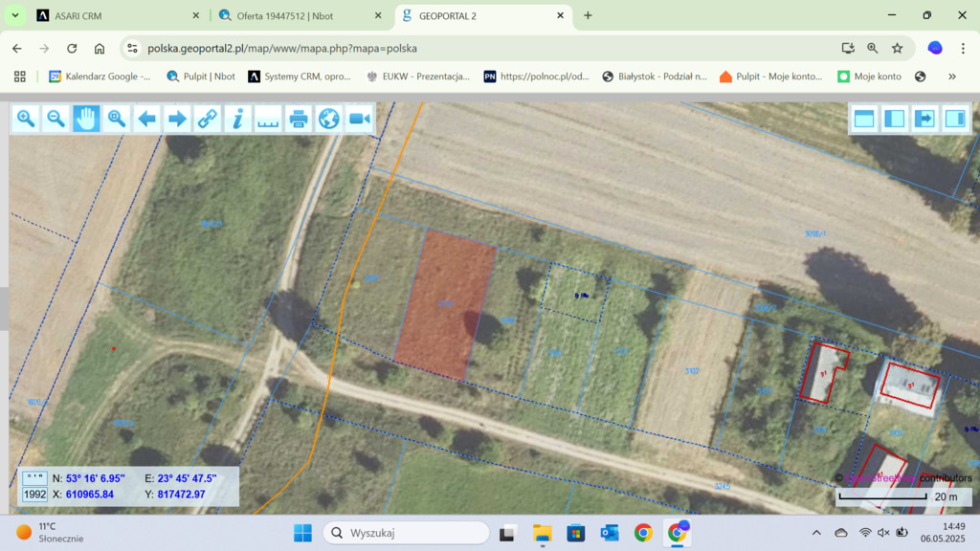Select the hand pan tool

tap(86, 119)
